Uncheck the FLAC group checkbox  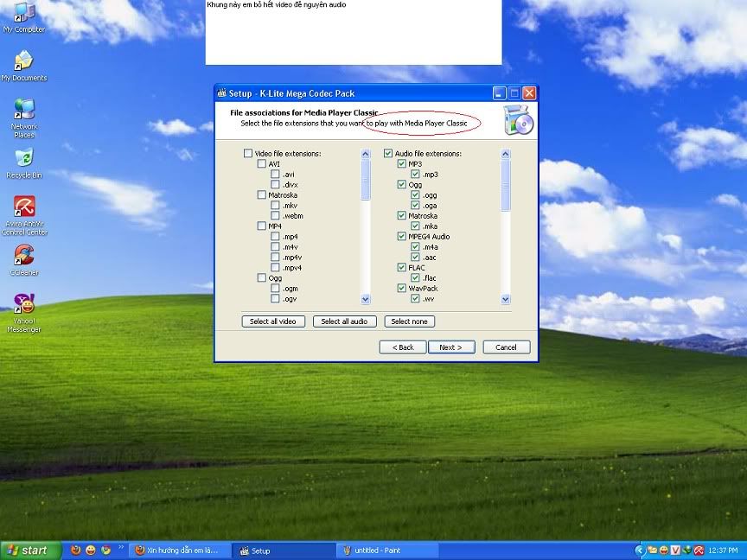pyautogui.click(x=402, y=268)
